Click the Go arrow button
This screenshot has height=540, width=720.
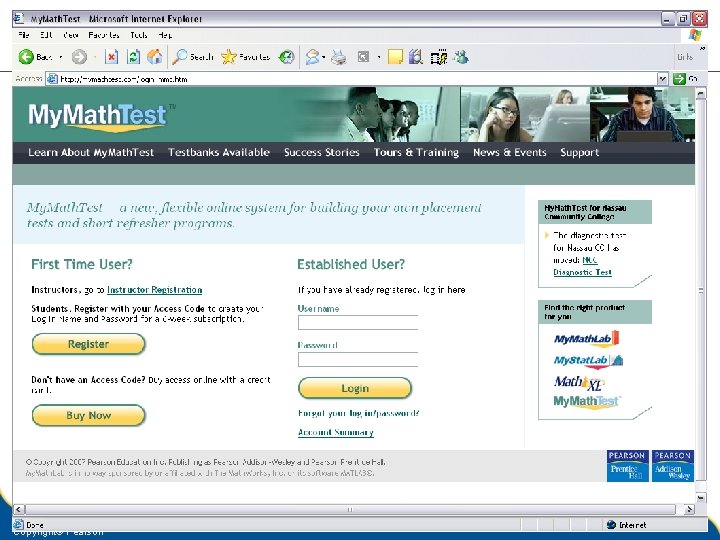[679, 79]
